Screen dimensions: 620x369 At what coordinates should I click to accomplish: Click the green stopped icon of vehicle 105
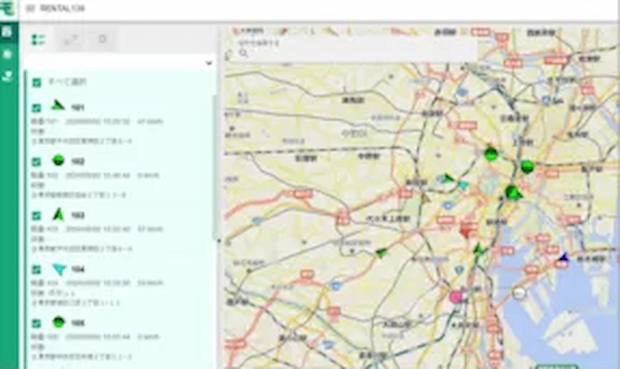coord(59,322)
